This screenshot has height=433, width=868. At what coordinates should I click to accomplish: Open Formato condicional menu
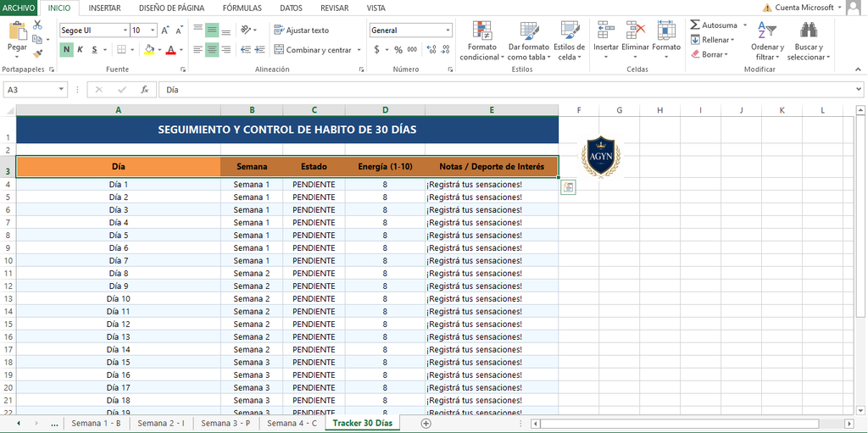click(481, 42)
